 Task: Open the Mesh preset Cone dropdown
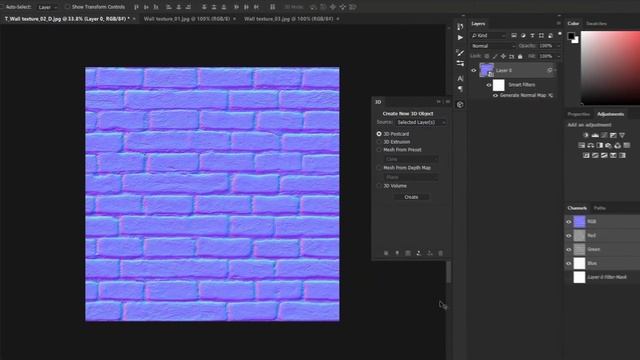pos(411,159)
